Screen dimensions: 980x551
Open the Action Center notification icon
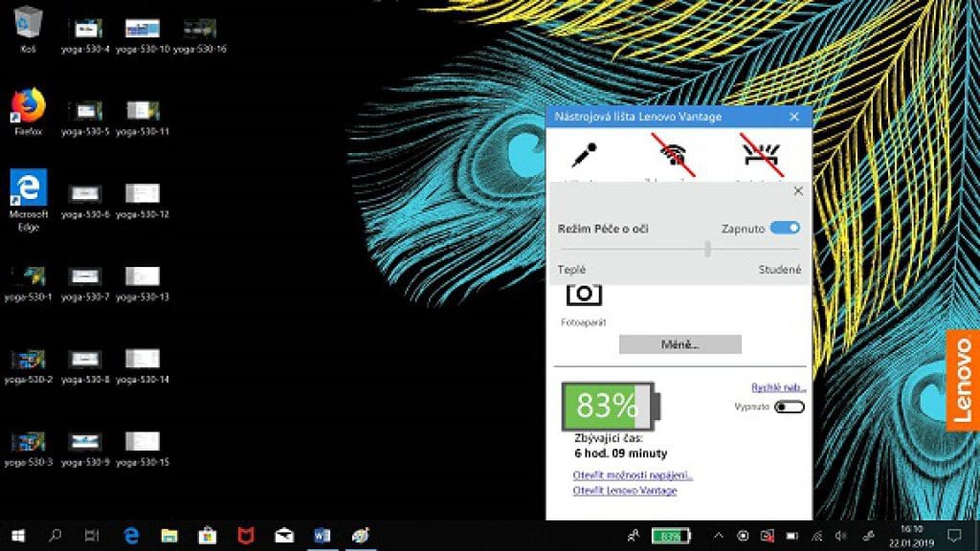point(954,536)
